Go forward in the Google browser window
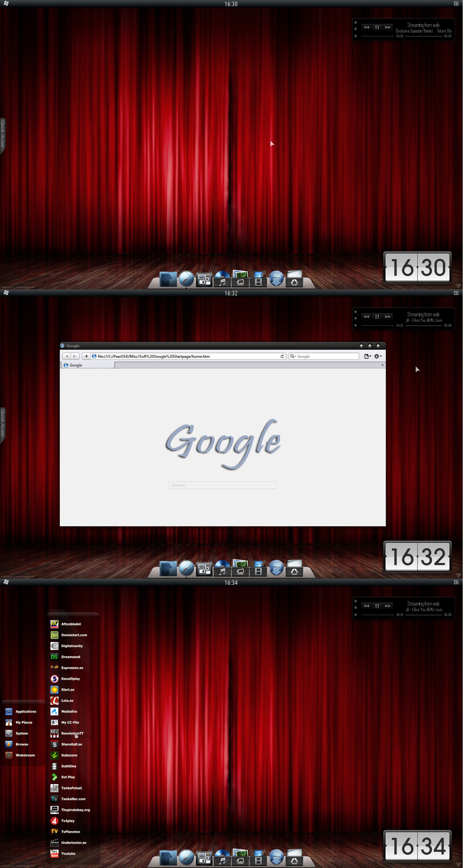This screenshot has width=463, height=868. 75,356
